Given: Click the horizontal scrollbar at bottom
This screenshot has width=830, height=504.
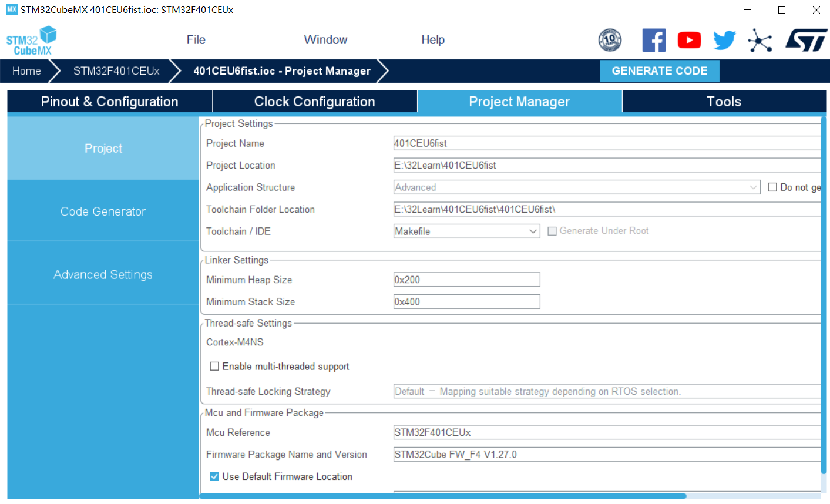Looking at the screenshot, I should click(x=443, y=496).
